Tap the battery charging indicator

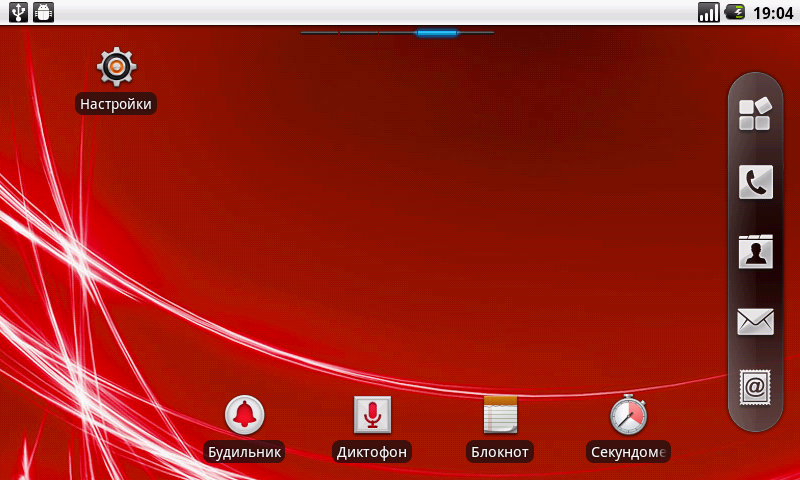pyautogui.click(x=735, y=12)
